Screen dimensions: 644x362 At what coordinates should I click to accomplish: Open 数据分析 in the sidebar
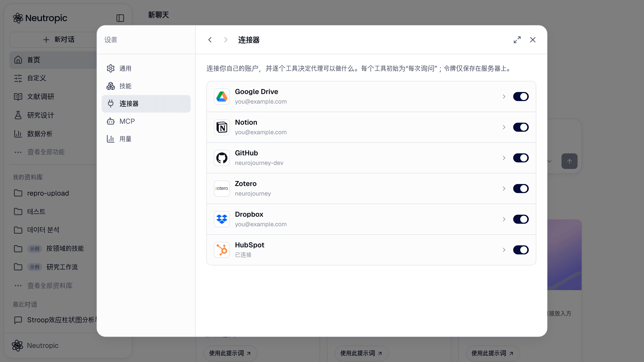click(53, 134)
